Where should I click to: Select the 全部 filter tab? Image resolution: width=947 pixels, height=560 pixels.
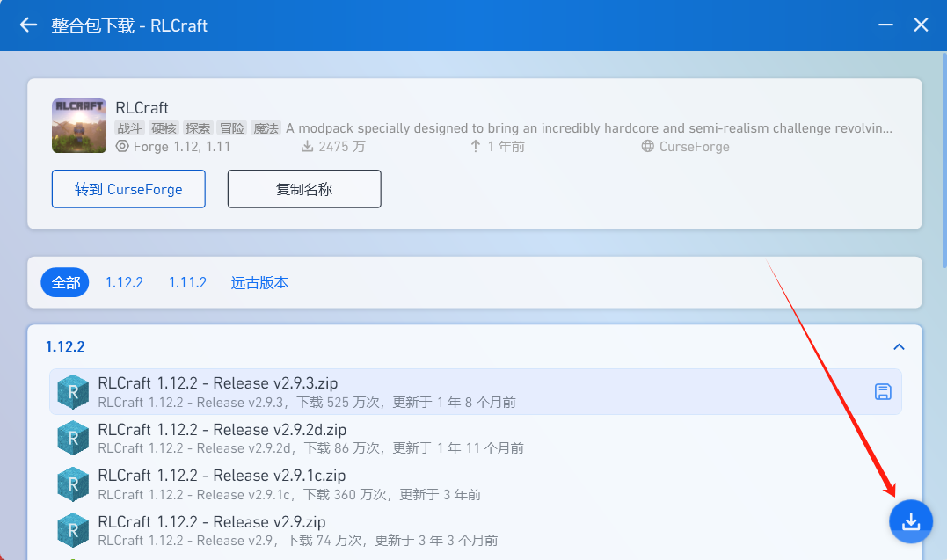(x=65, y=282)
